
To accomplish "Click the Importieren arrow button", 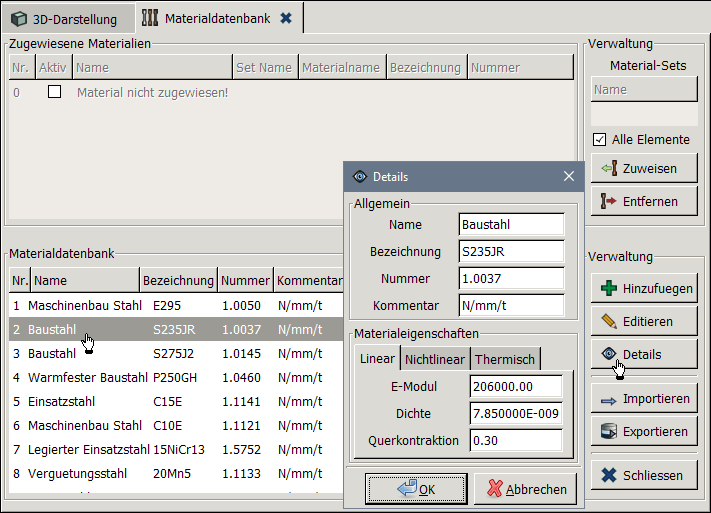I will pos(643,399).
